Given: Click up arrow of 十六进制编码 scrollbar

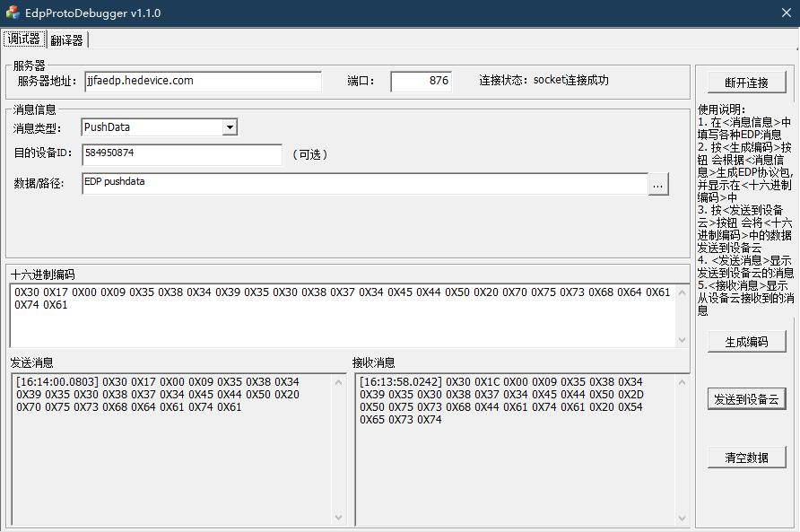Looking at the screenshot, I should pyautogui.click(x=683, y=293).
